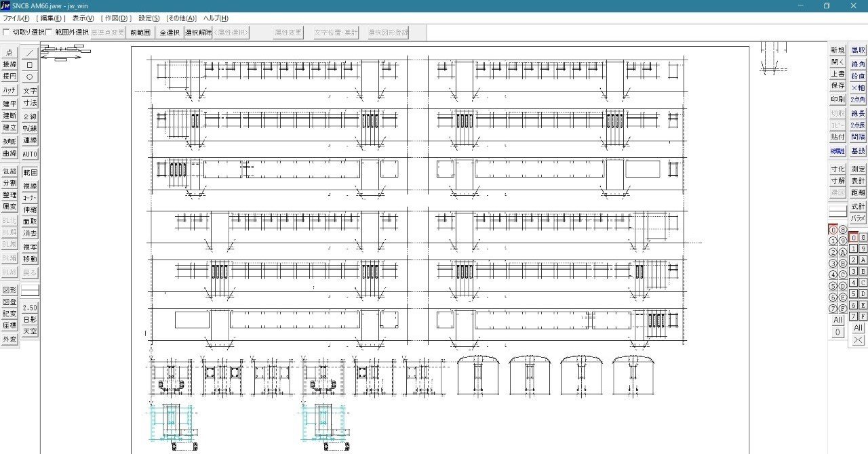Choose the 中心線 center line tool
This screenshot has height=454, width=868.
pyautogui.click(x=30, y=128)
